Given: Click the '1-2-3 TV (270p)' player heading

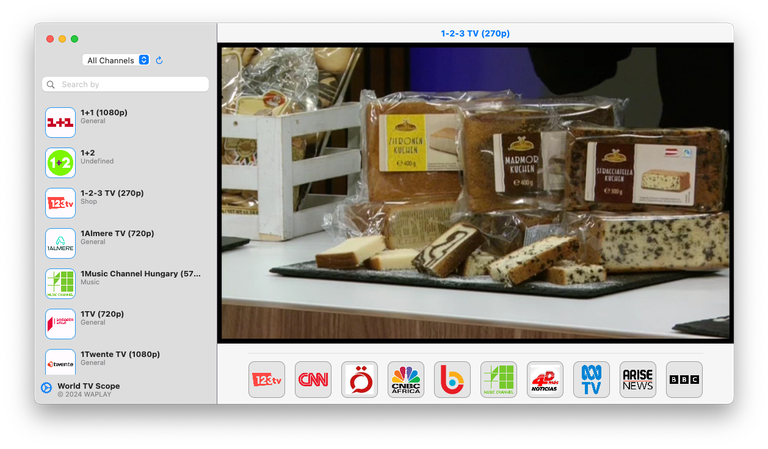Looking at the screenshot, I should pos(475,33).
